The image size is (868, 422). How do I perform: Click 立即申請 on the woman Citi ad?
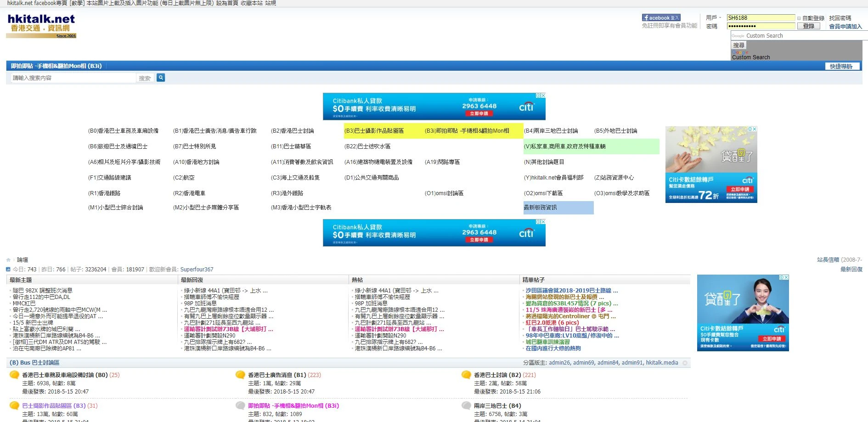pos(772,339)
